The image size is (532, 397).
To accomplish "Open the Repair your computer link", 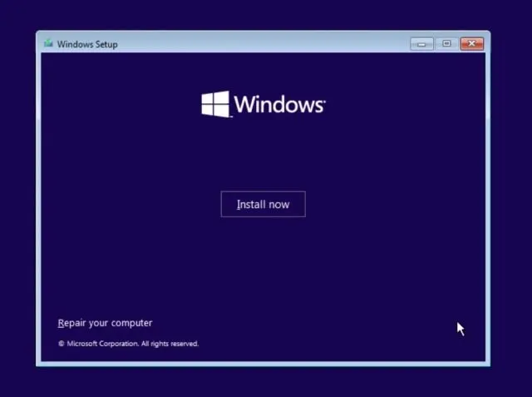I will tap(105, 323).
